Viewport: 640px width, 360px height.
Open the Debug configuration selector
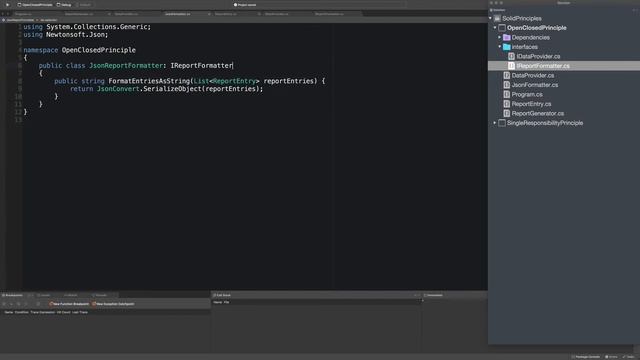pos(64,4)
